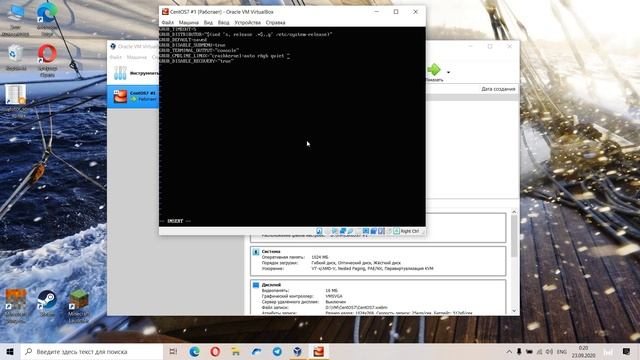Click the Дисплей section header
The height and width of the screenshot is (360, 640).
(271, 284)
